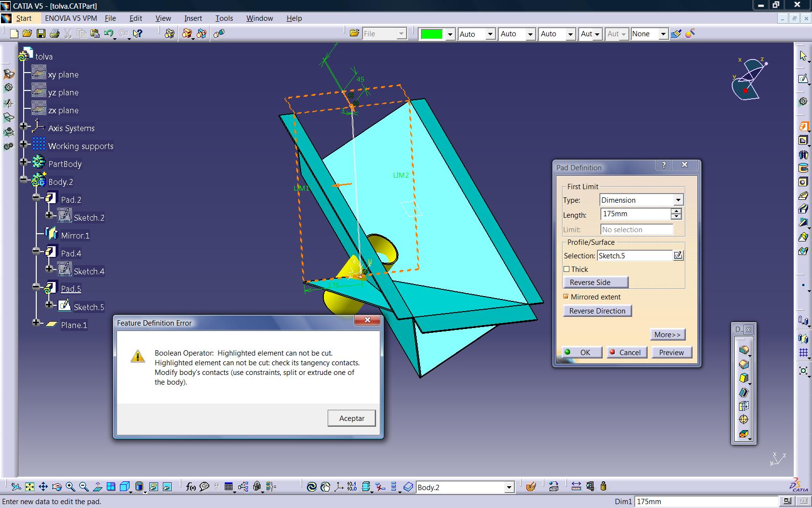Open the Insert menu
This screenshot has height=508, width=812.
point(193,18)
